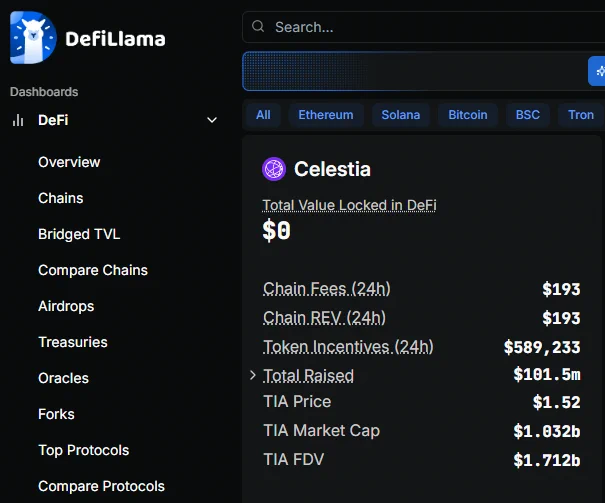Select the All chains filter
Image resolution: width=605 pixels, height=503 pixels.
click(x=263, y=115)
